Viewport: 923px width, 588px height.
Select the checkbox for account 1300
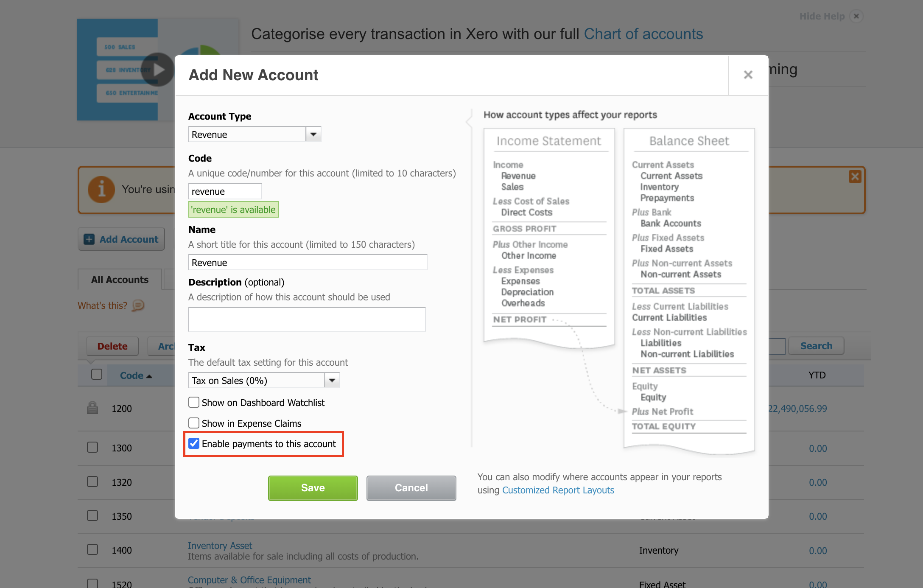[x=92, y=448]
